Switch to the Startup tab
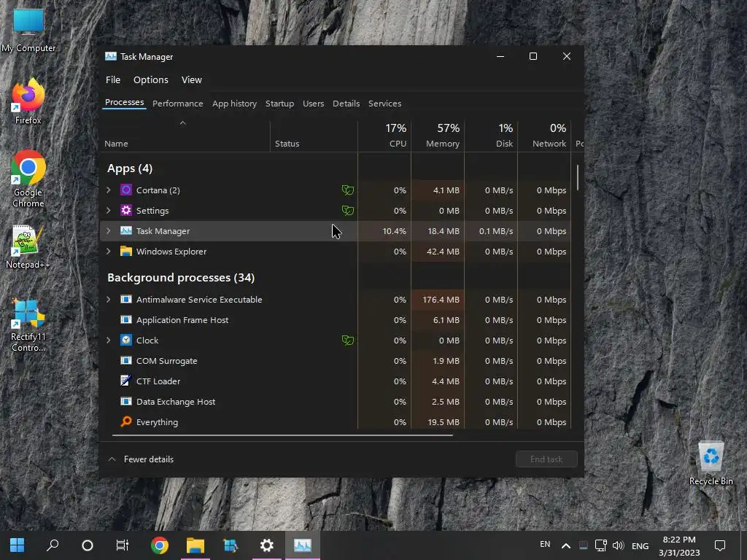The image size is (747, 560). (279, 104)
